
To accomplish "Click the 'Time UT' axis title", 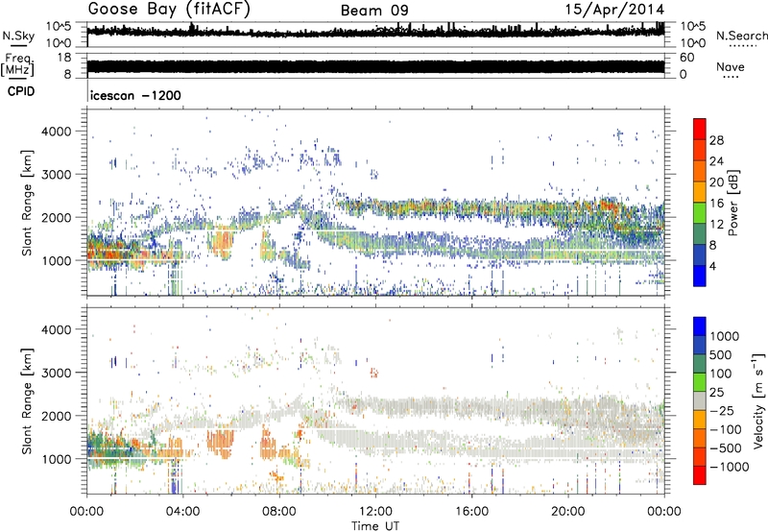I will [x=375, y=526].
